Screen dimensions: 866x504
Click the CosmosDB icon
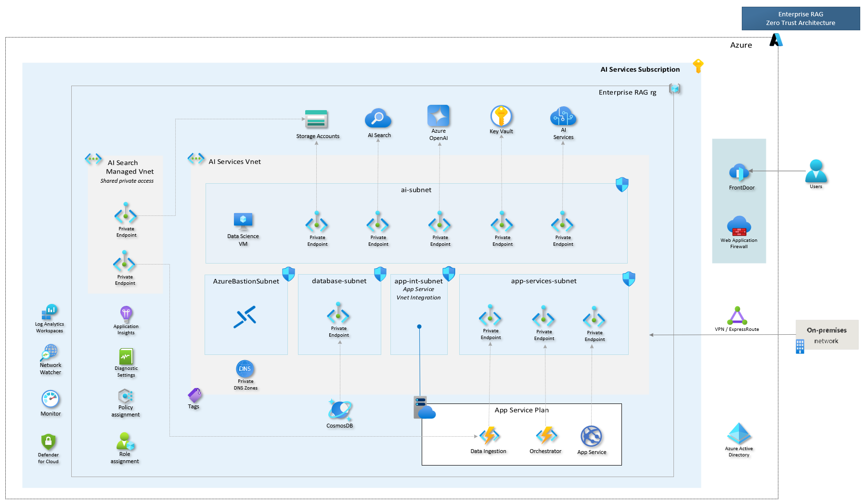(340, 410)
